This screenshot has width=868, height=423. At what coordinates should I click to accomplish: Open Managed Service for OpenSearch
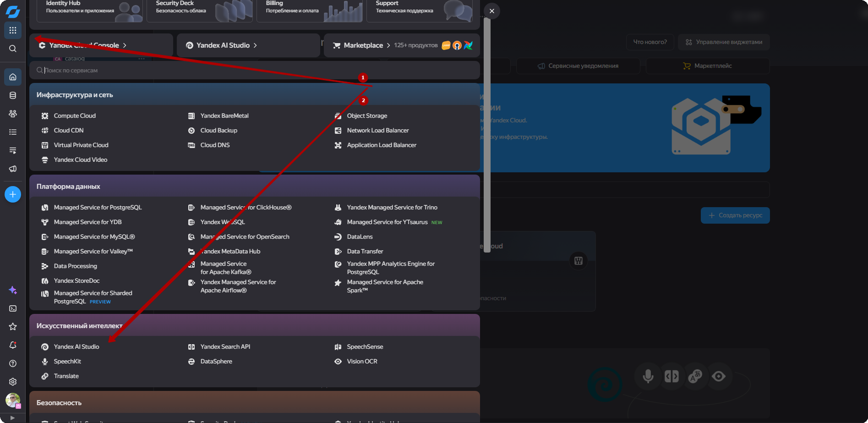(x=245, y=237)
